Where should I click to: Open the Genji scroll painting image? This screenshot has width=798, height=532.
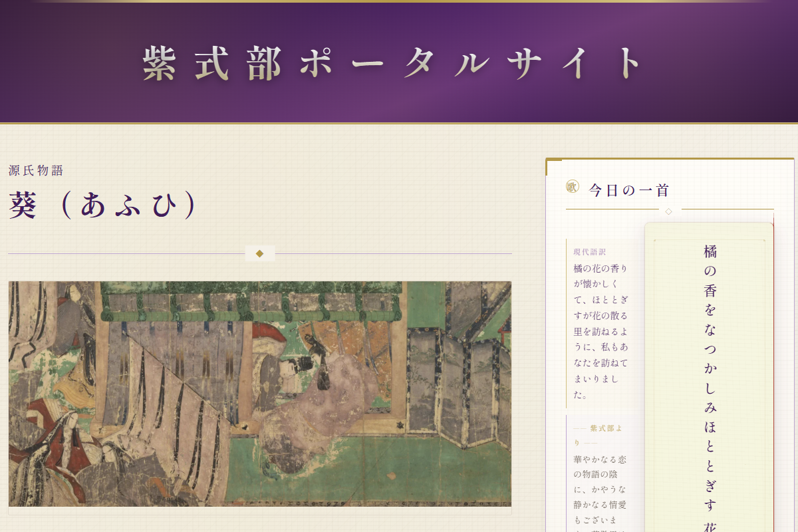point(259,394)
